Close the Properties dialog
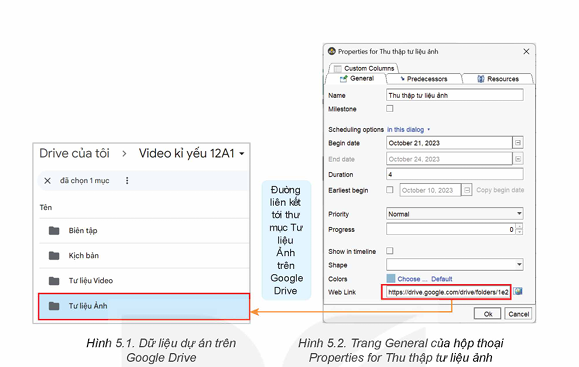This screenshot has height=367, width=579. 526,51
